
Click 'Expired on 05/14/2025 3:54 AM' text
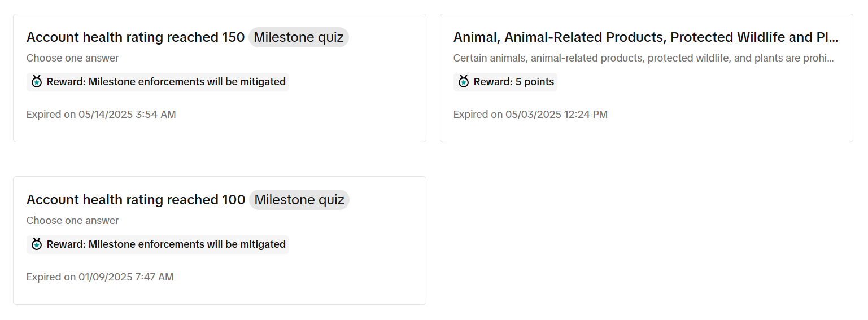coord(101,115)
